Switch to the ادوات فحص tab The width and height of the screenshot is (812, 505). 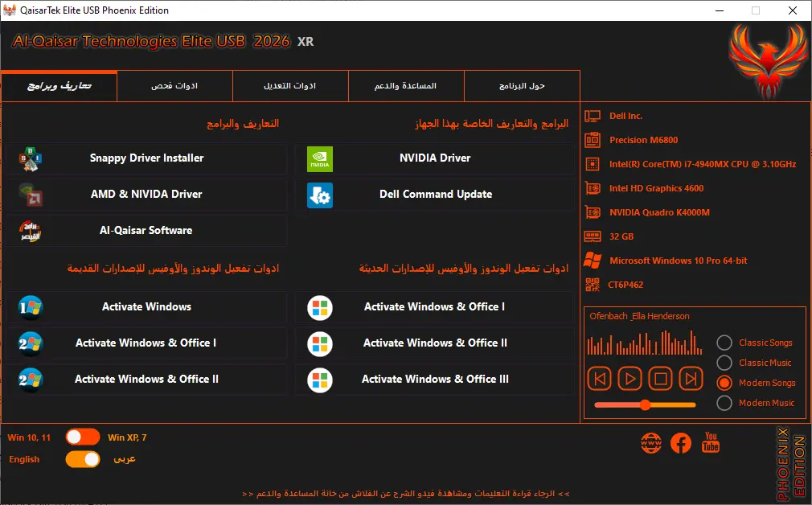click(174, 86)
